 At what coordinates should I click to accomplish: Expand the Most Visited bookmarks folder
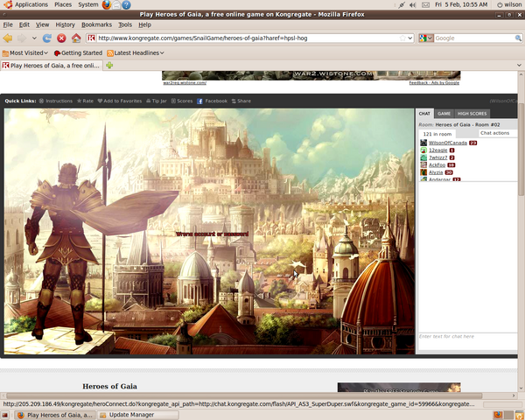tap(25, 52)
